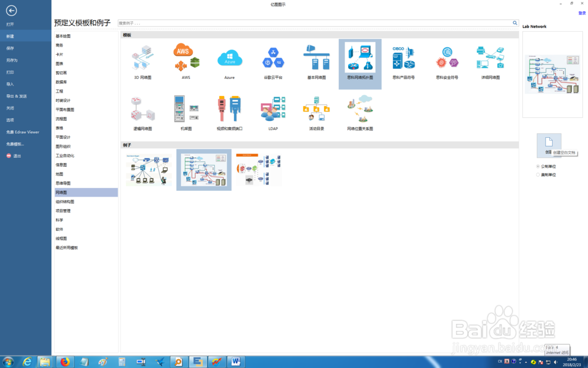
Task: Select highlighted Lab Network example thumbnail
Action: pos(204,170)
